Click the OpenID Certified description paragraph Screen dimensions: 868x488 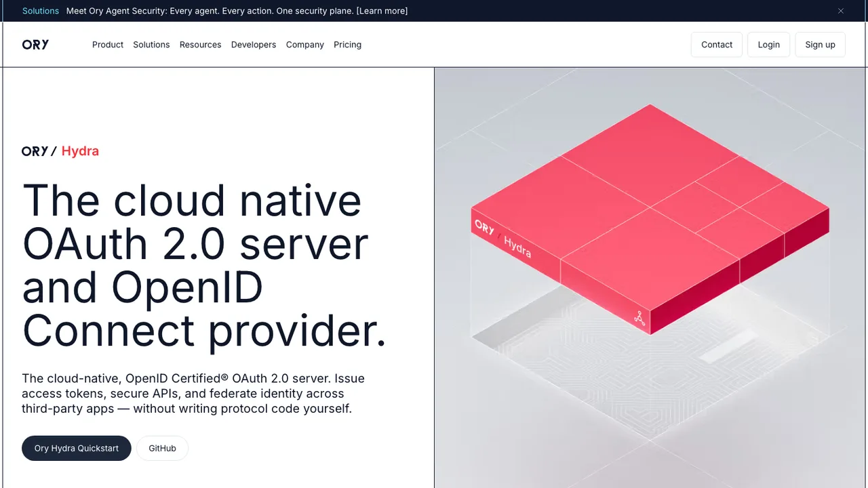tap(193, 394)
